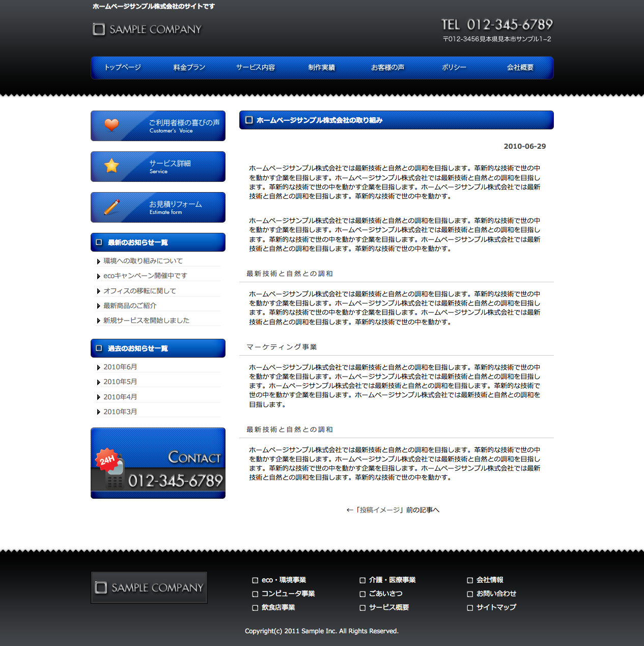Click square icon in ホームページサンプル株式会社の取り組み title bar

pyautogui.click(x=249, y=120)
